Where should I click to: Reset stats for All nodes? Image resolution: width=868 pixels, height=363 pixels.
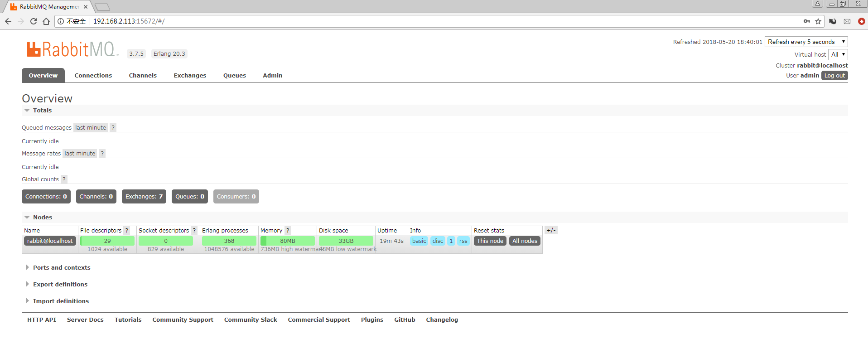(x=525, y=241)
